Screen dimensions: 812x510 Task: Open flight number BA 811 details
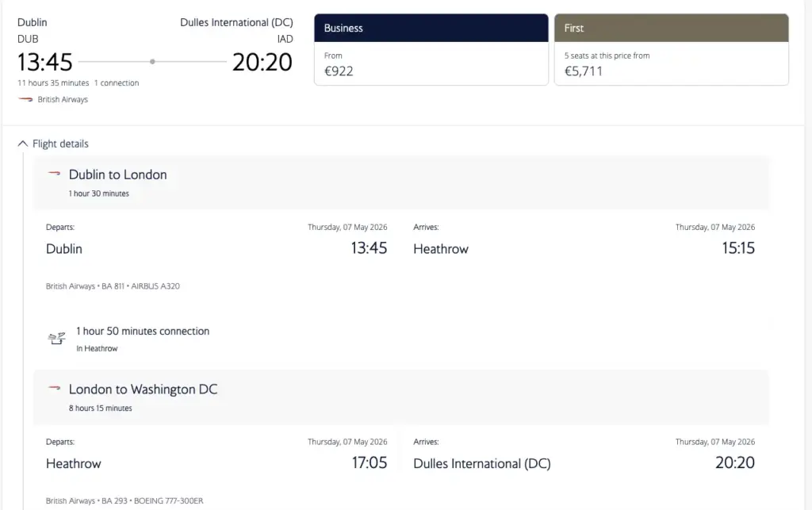[112, 286]
